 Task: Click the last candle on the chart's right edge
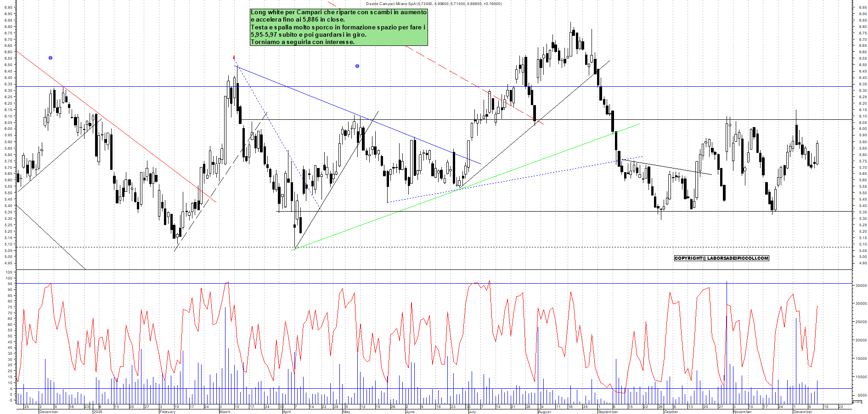point(817,153)
